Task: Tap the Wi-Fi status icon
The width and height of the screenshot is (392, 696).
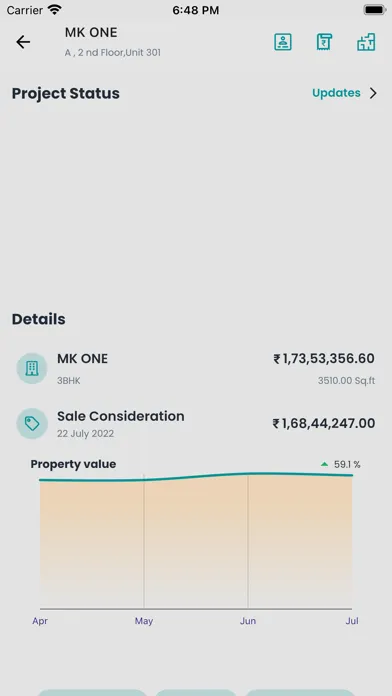Action: pos(55,10)
